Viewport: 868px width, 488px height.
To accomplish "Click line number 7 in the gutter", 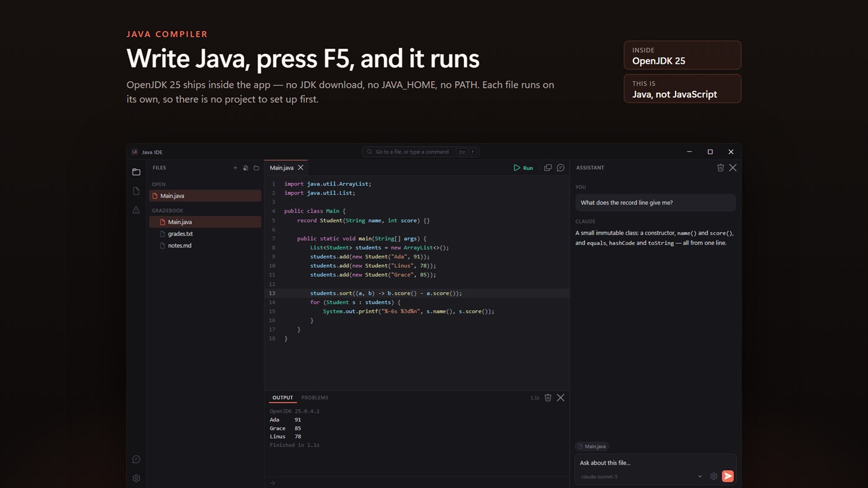I will click(273, 239).
